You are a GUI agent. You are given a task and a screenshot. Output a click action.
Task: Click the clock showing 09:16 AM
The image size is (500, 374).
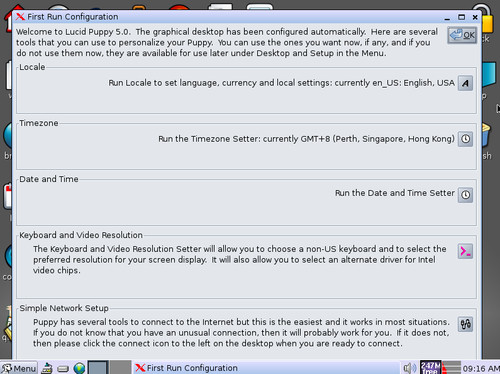click(x=481, y=368)
